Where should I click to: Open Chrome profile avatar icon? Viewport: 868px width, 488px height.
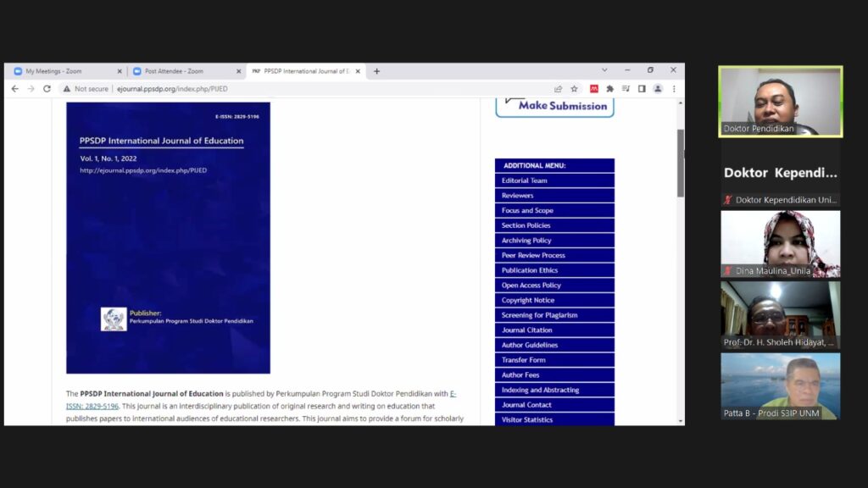(657, 89)
